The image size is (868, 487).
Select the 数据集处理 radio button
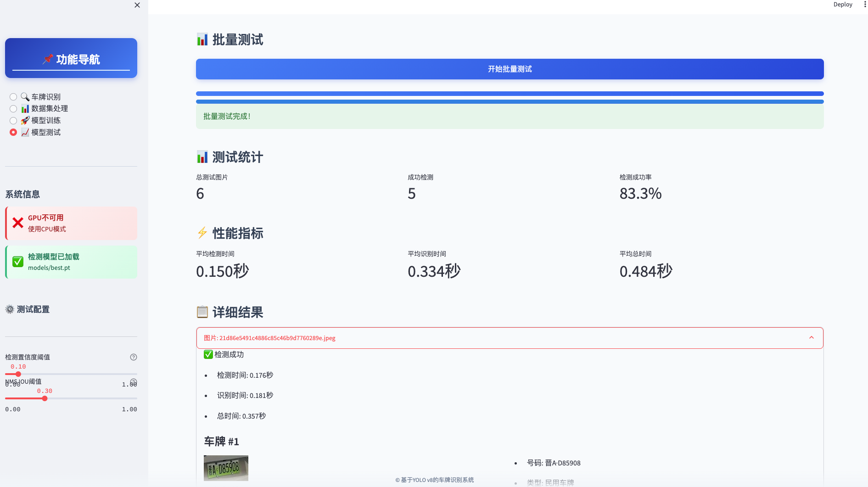(x=13, y=109)
